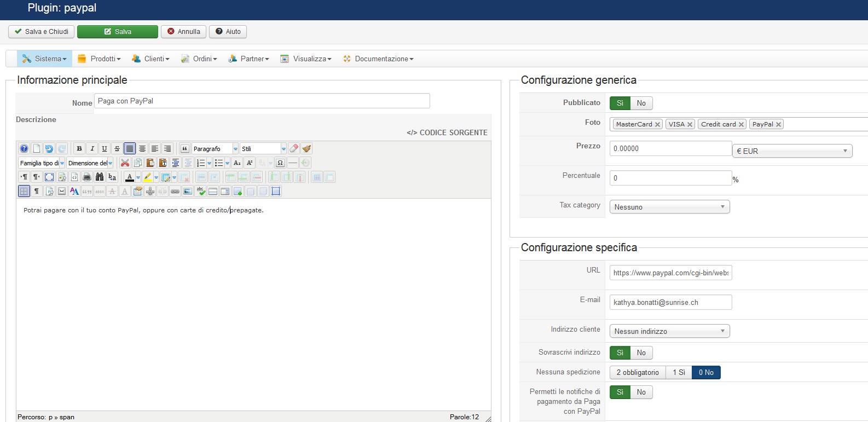Apply bold formatting

[x=79, y=148]
